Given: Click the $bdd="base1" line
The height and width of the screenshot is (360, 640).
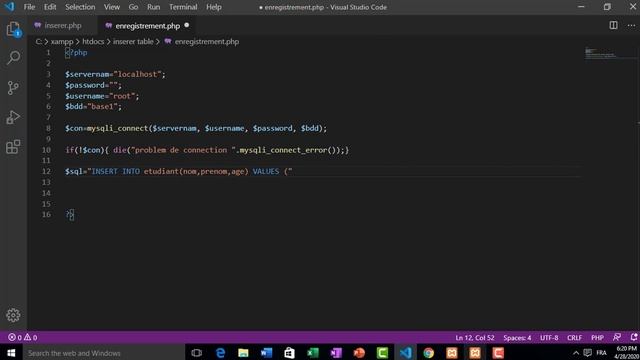Looking at the screenshot, I should [x=93, y=107].
